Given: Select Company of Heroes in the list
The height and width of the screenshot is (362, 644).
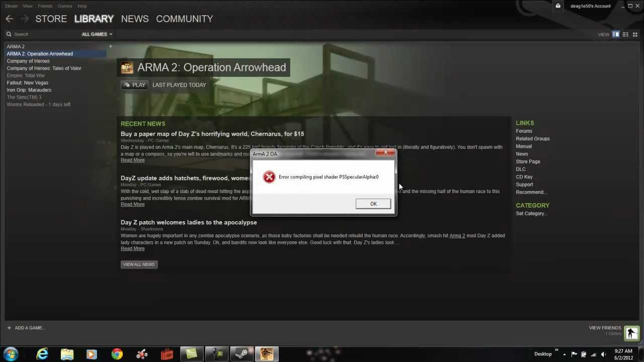Looking at the screenshot, I should (28, 61).
